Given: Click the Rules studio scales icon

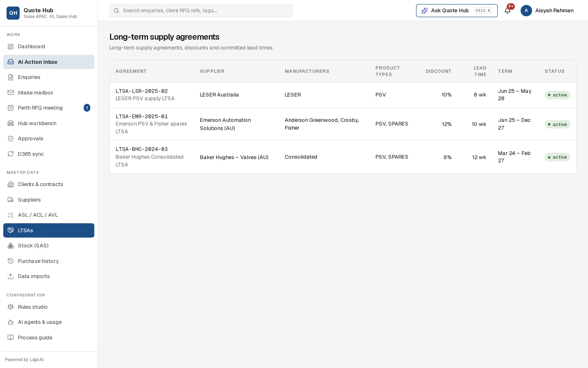Looking at the screenshot, I should pos(11,307).
